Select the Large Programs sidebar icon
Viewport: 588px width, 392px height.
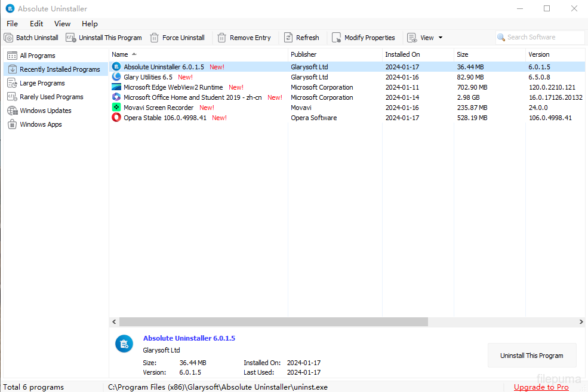[x=12, y=83]
